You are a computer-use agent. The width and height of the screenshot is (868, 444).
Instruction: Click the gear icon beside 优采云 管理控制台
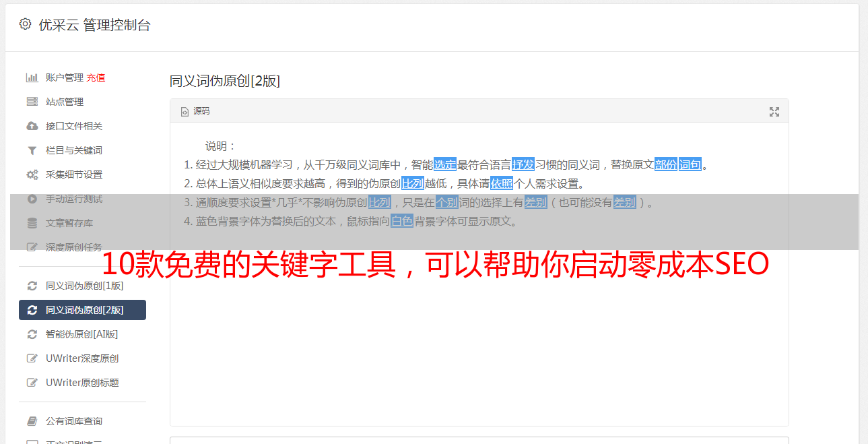[x=25, y=24]
